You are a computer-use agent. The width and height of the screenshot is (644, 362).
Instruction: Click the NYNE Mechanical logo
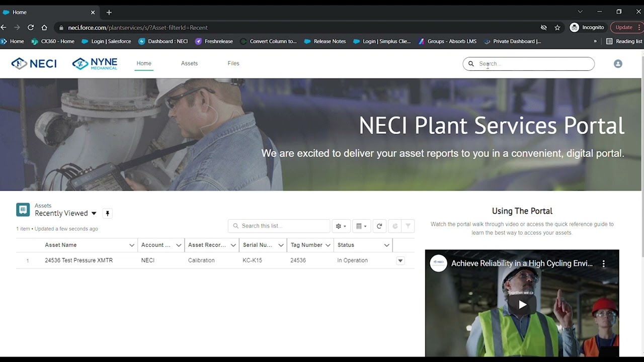click(x=95, y=63)
